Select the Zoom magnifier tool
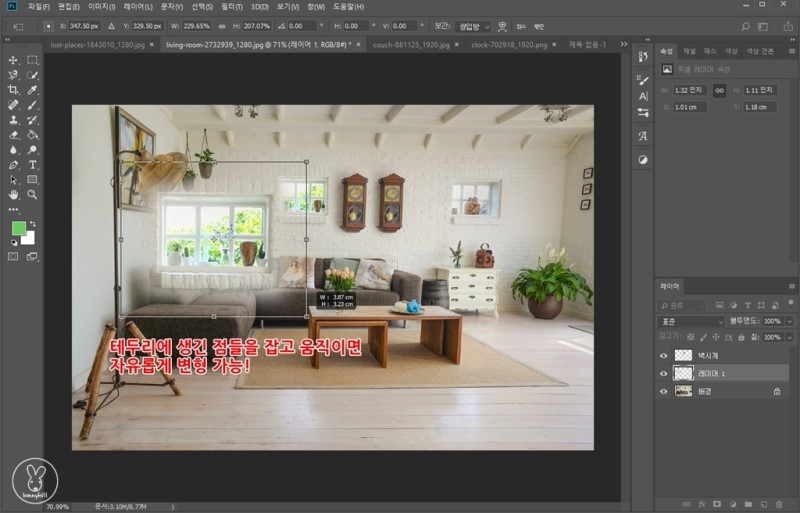The width and height of the screenshot is (800, 513). click(32, 194)
